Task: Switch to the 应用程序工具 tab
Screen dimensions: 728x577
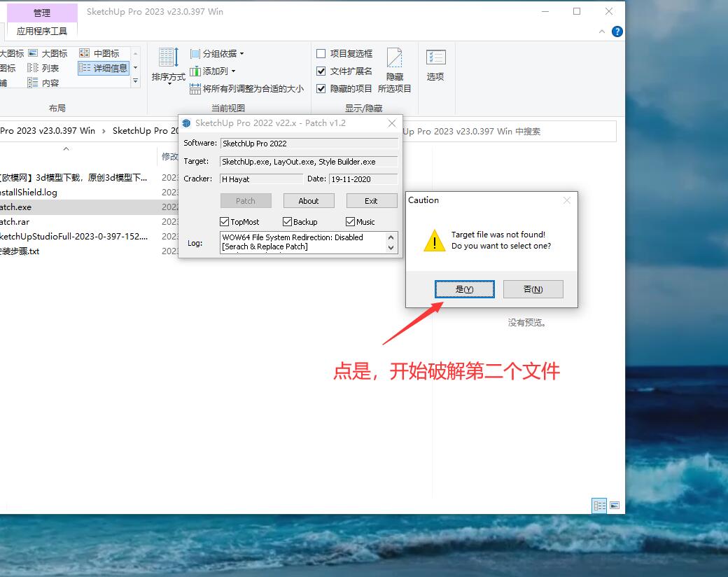Action: [x=42, y=31]
